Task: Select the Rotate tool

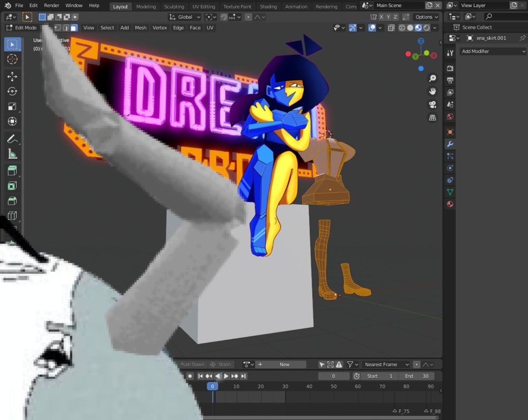Action: click(13, 91)
